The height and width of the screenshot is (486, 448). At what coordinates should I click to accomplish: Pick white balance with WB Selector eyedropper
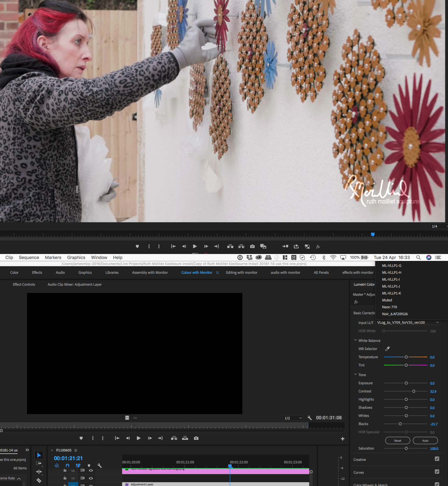click(x=387, y=349)
